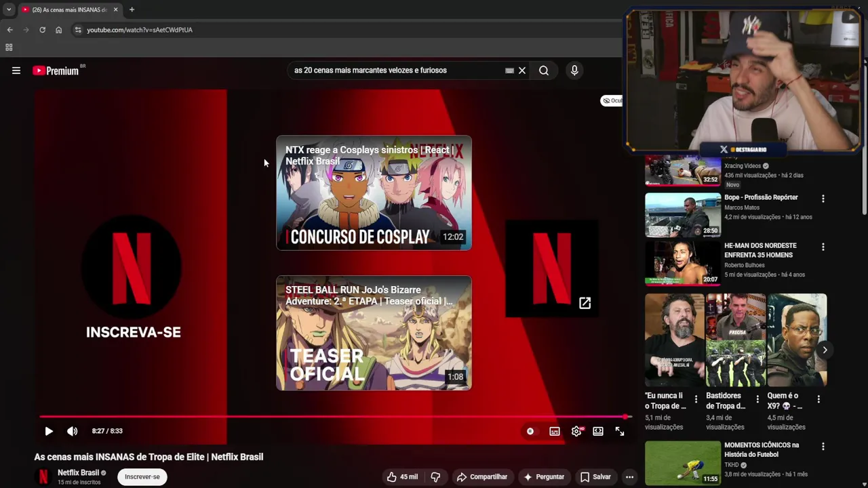This screenshot has height=488, width=868.
Task: Open more actions three-dot menu under video
Action: [629, 476]
